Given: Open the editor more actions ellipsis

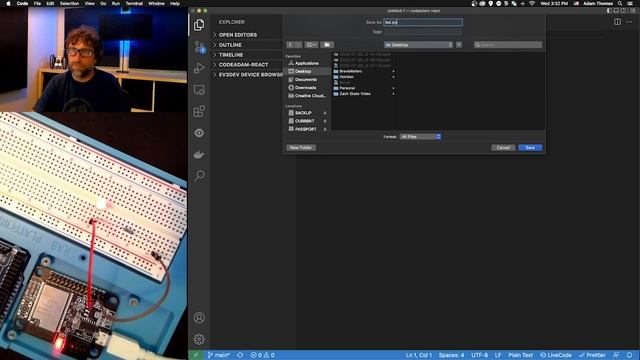Looking at the screenshot, I should click(629, 22).
